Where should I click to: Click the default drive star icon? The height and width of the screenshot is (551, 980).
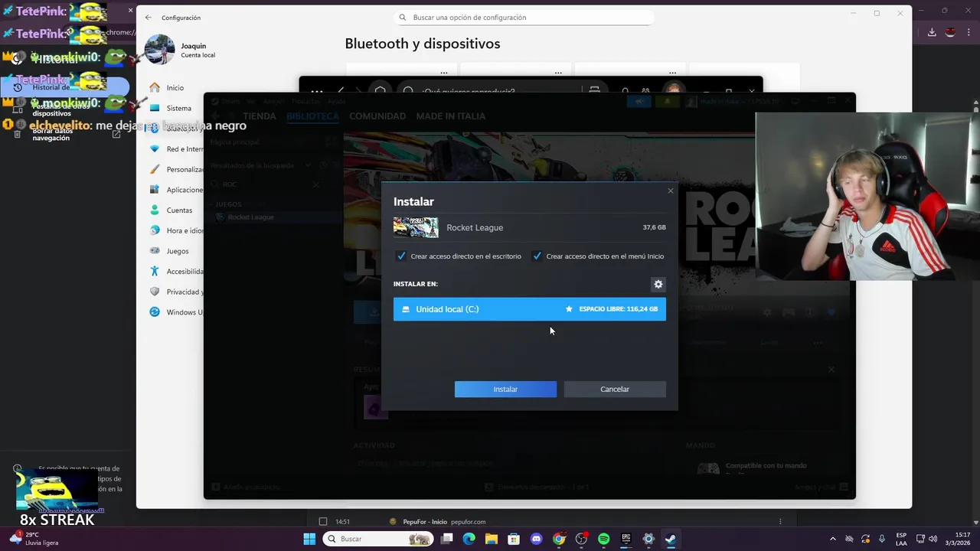click(569, 309)
